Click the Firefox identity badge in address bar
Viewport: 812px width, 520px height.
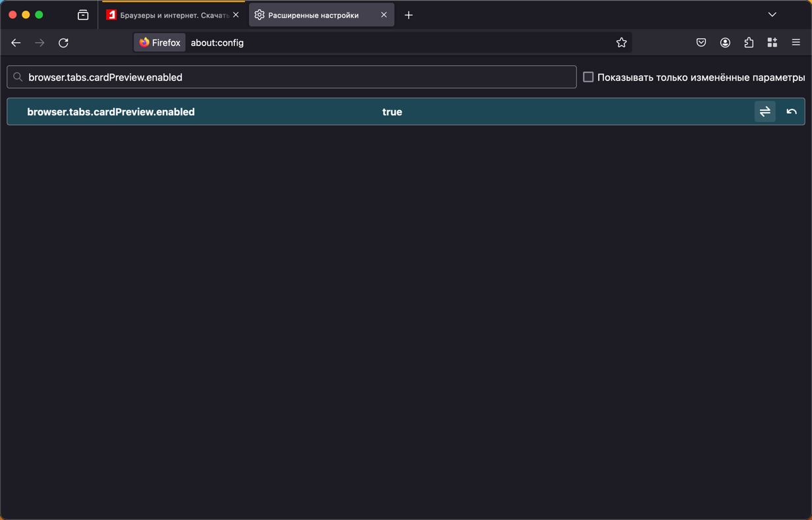coord(159,43)
